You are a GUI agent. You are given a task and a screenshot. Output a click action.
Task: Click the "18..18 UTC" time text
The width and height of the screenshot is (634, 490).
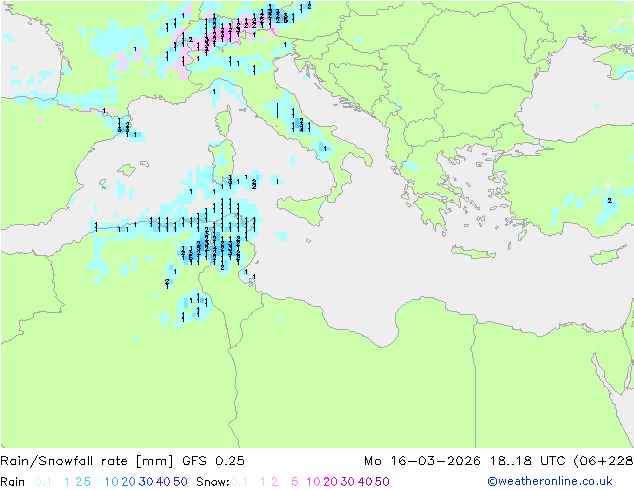tap(528, 461)
